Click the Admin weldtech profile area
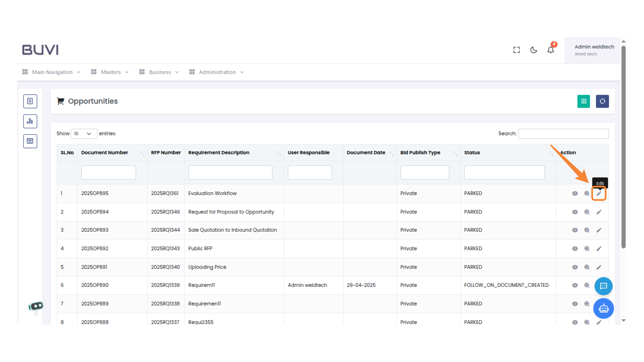The image size is (644, 362). pos(594,50)
